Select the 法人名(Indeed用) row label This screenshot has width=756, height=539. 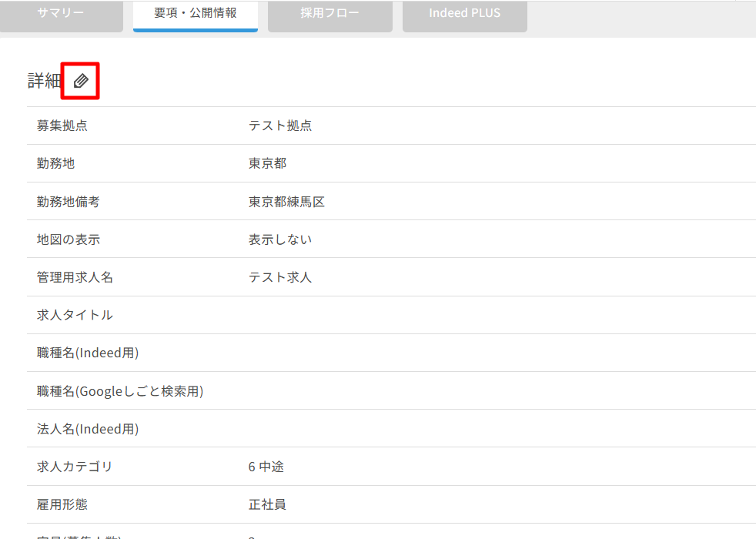coord(88,429)
